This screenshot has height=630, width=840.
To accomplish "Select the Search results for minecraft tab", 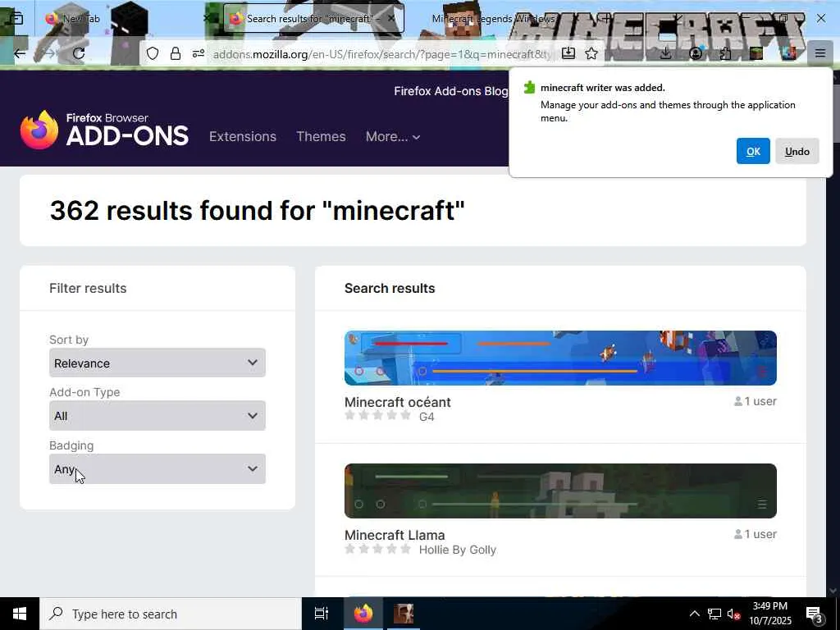I will [313, 19].
